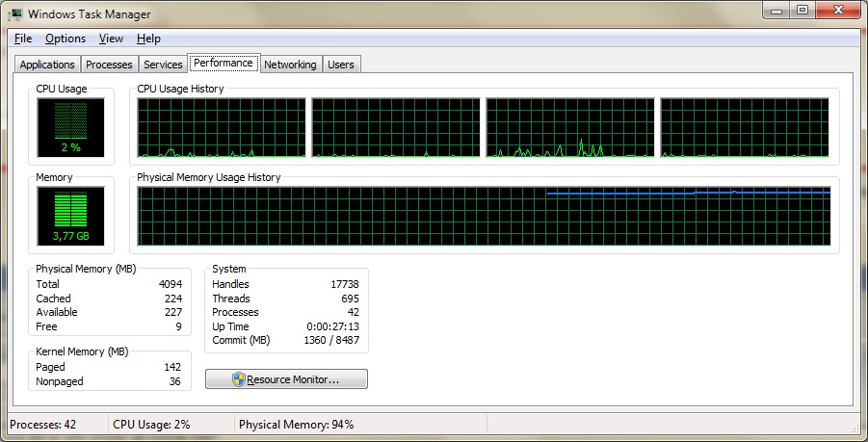The height and width of the screenshot is (442, 868).
Task: Open the View menu
Action: (111, 39)
